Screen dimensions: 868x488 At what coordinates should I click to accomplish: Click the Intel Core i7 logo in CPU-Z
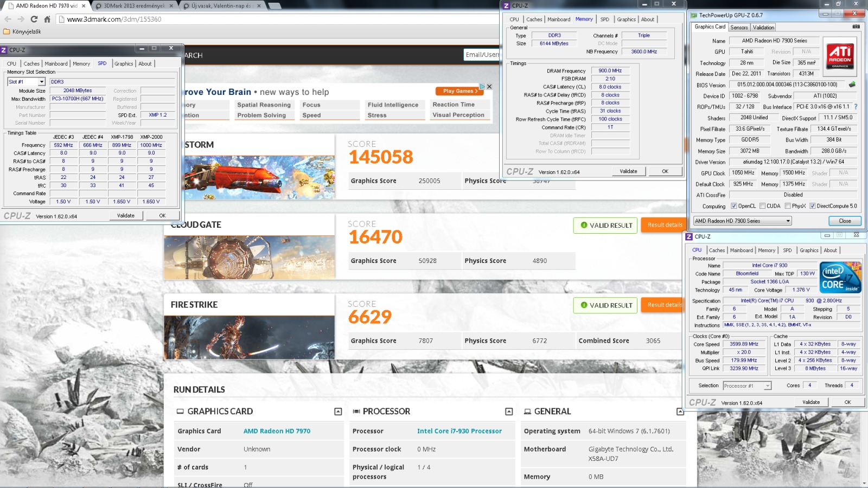[x=841, y=278]
